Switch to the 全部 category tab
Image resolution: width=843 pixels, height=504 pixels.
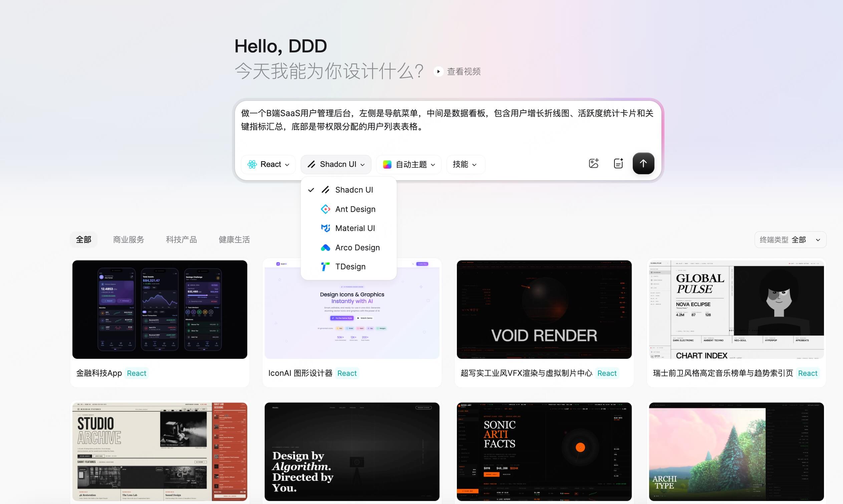click(x=83, y=240)
